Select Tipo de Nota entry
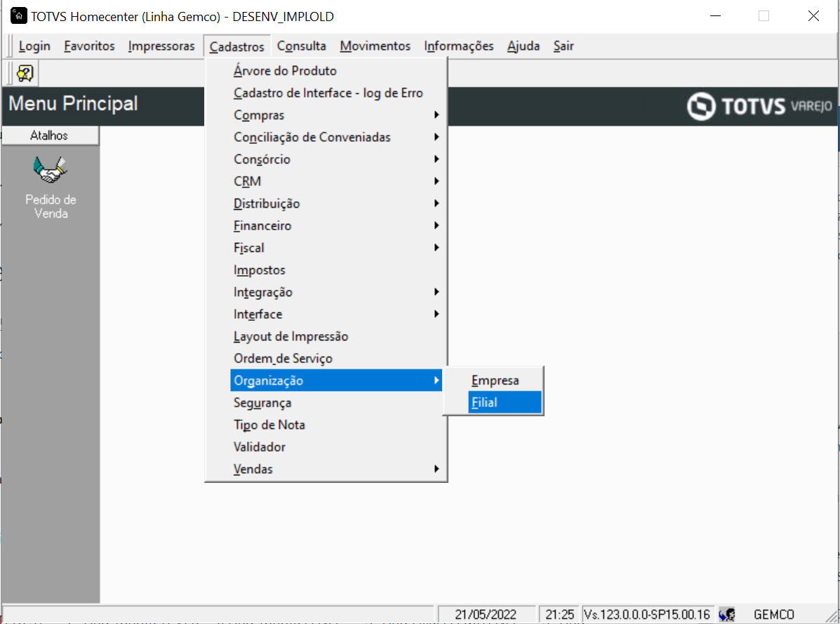Screen dimensions: 840x624 coord(336,425)
